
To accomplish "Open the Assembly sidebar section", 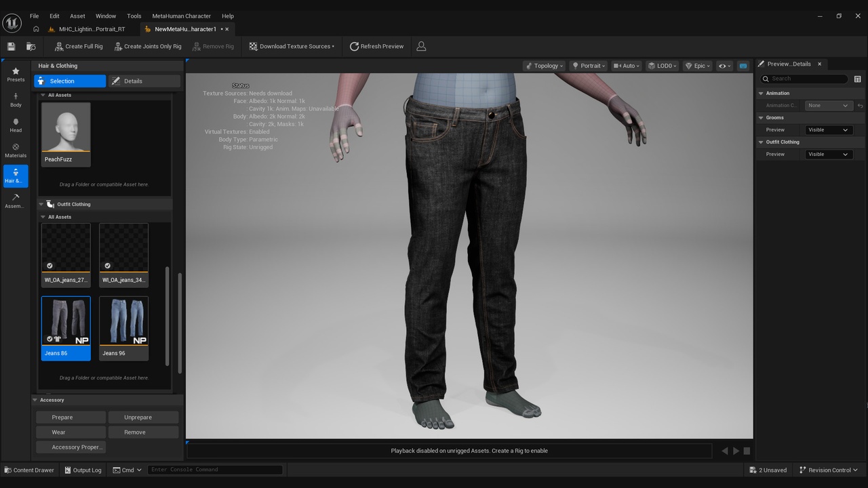I will pos(16,201).
